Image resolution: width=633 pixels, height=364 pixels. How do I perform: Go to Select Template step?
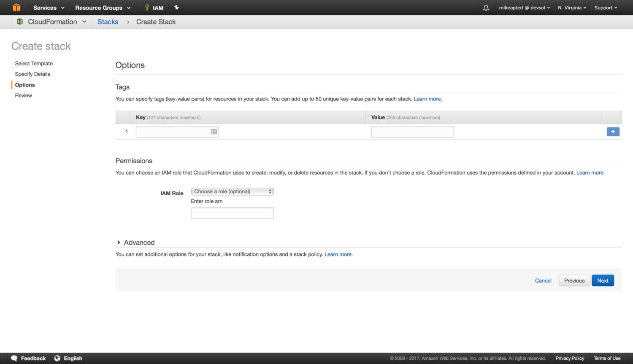tap(34, 63)
